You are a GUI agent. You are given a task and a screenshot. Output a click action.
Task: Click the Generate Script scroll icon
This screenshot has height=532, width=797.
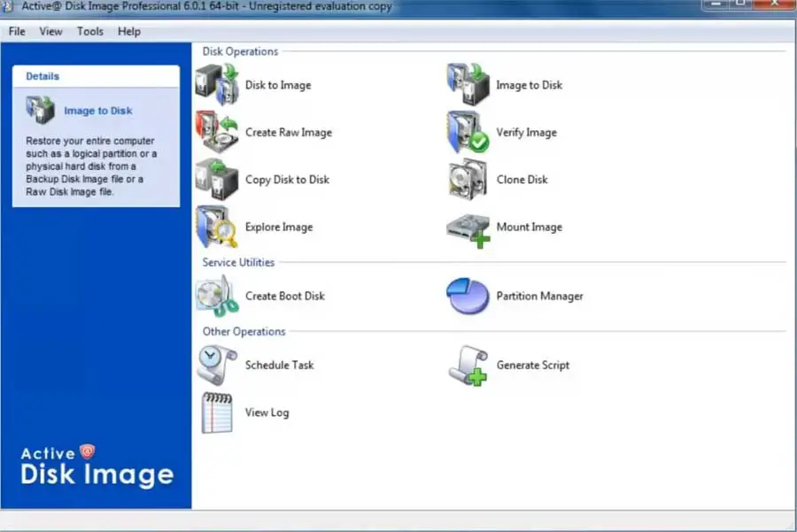468,366
